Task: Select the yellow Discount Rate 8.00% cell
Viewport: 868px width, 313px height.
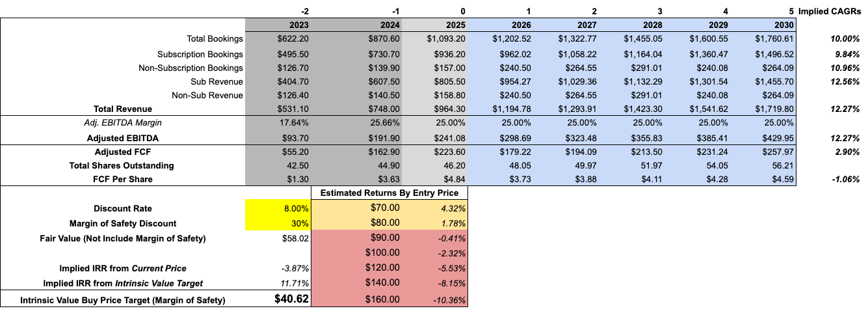Action: 278,208
